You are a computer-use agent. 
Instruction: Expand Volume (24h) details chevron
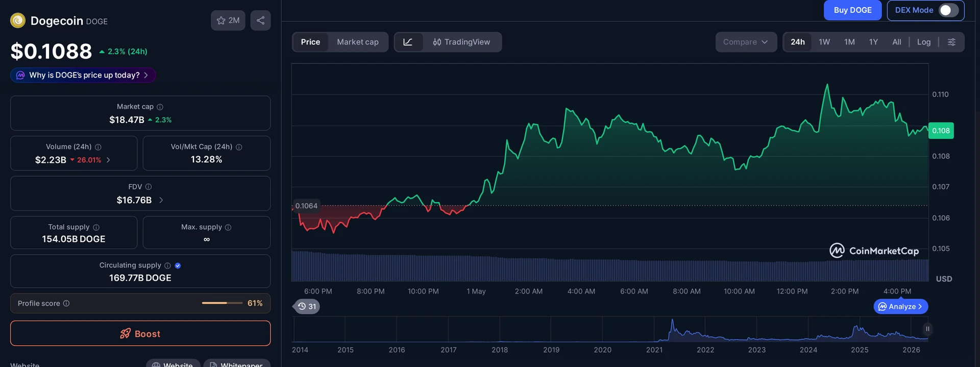[x=108, y=160]
